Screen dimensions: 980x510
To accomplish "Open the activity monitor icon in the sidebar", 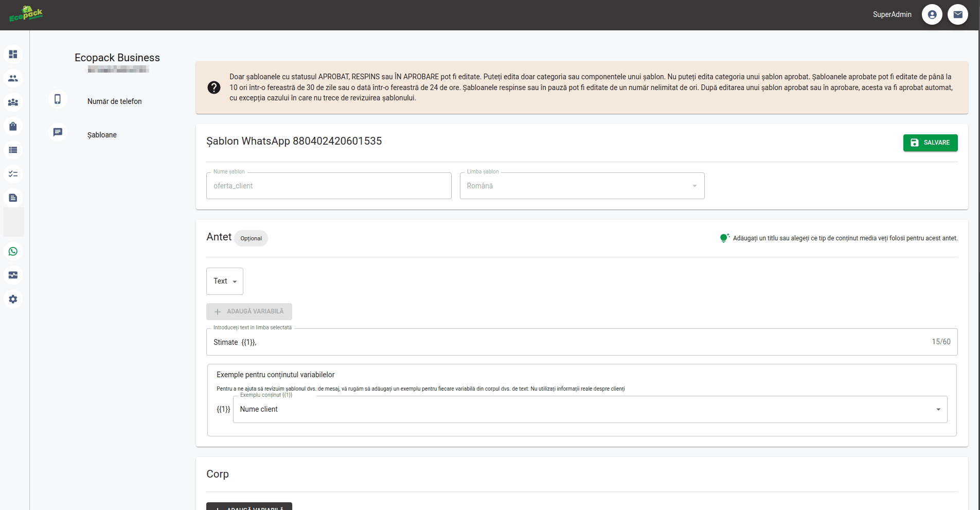I will pos(13,275).
